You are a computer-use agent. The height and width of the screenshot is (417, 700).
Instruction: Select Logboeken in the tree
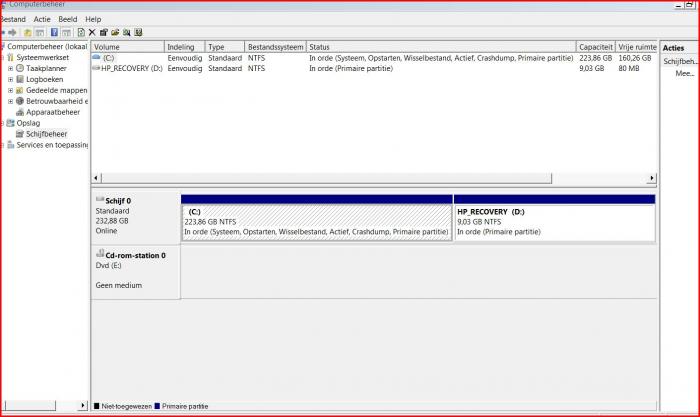44,79
